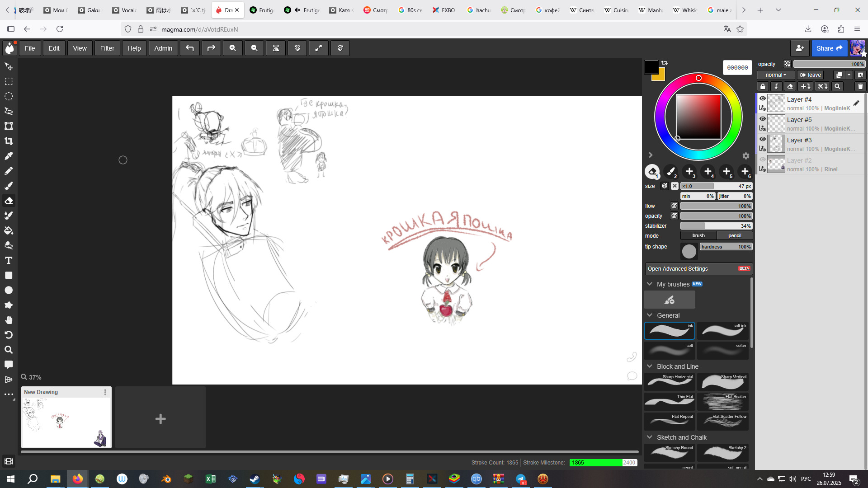
Task: Click the Share button
Action: [x=829, y=48]
